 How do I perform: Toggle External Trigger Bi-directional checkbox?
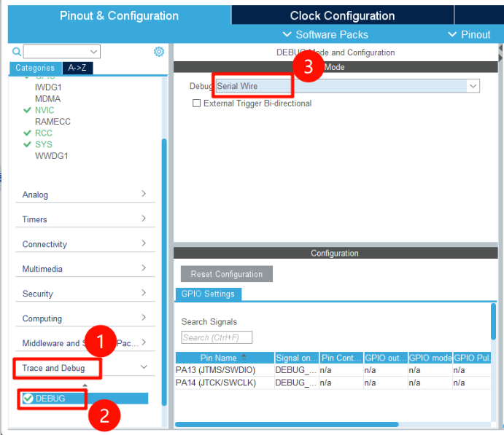196,103
